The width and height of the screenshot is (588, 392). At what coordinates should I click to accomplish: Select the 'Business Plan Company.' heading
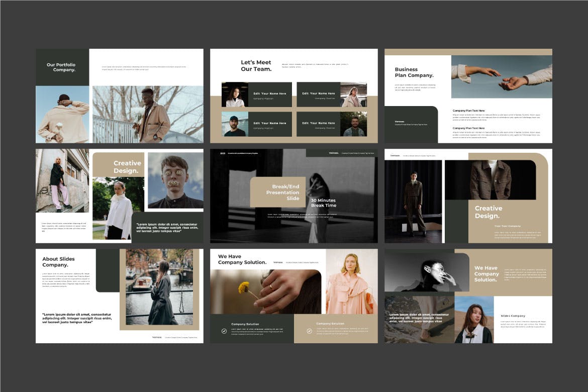[x=414, y=72]
